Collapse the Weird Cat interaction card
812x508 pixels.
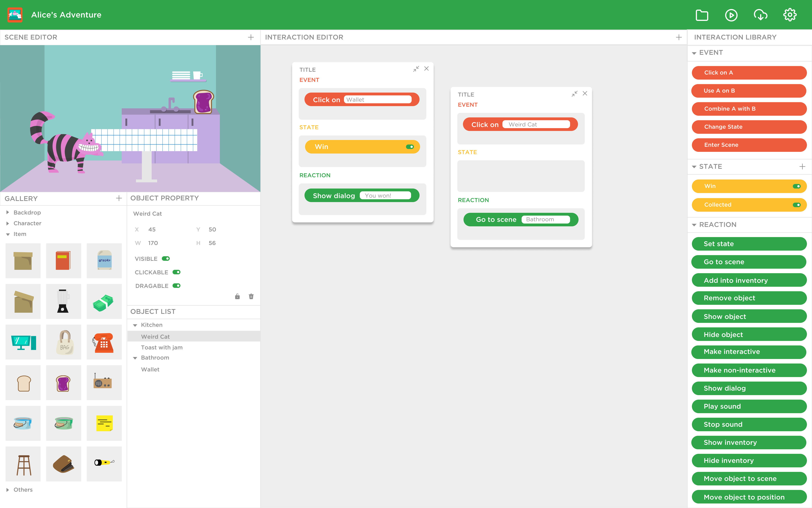(x=574, y=94)
